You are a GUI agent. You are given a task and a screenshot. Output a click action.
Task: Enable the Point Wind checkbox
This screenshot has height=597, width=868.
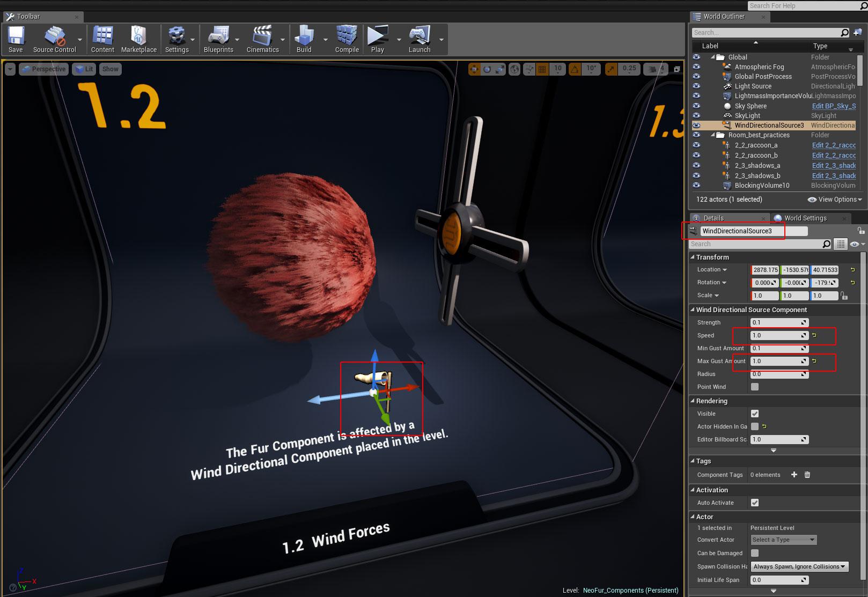[755, 387]
